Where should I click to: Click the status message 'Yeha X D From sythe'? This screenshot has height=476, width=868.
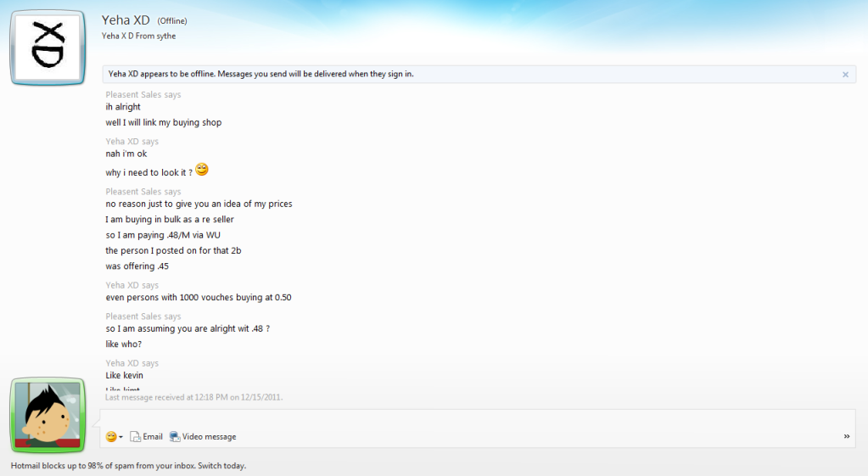click(138, 36)
